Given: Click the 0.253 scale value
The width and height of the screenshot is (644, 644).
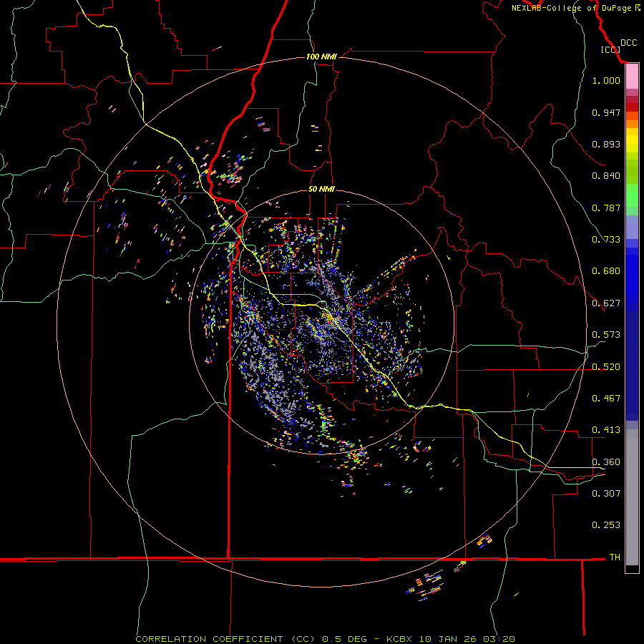Looking at the screenshot, I should (x=606, y=525).
